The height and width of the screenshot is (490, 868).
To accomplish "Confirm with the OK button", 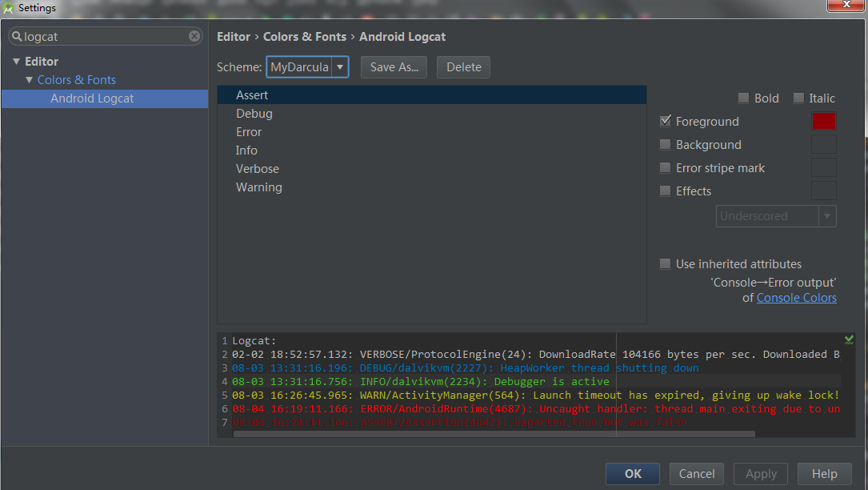I will pos(633,474).
